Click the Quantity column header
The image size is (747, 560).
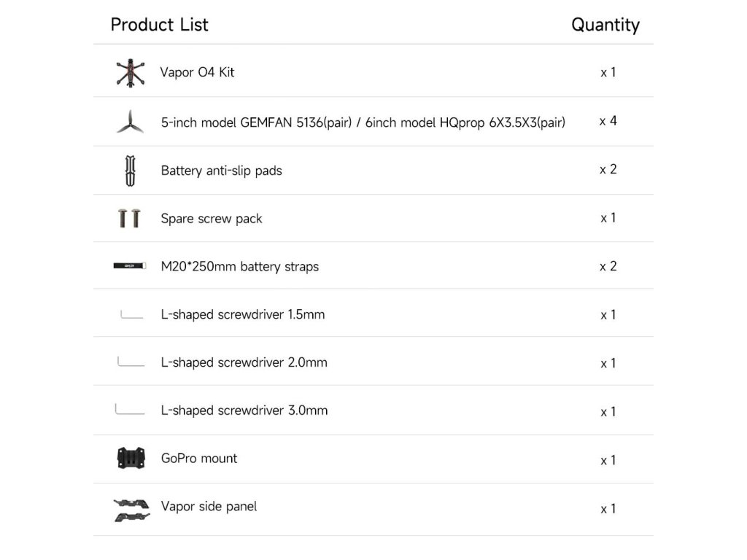[605, 25]
